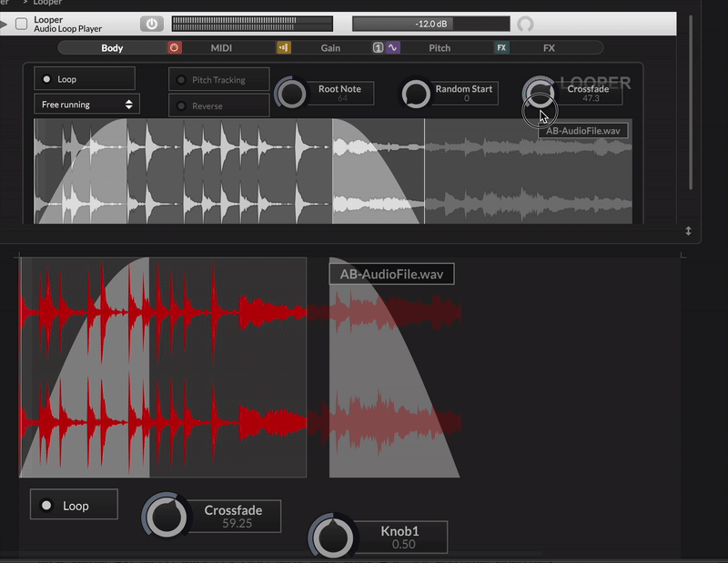The width and height of the screenshot is (728, 563).
Task: Toggle the lower Loop button
Action: [74, 505]
